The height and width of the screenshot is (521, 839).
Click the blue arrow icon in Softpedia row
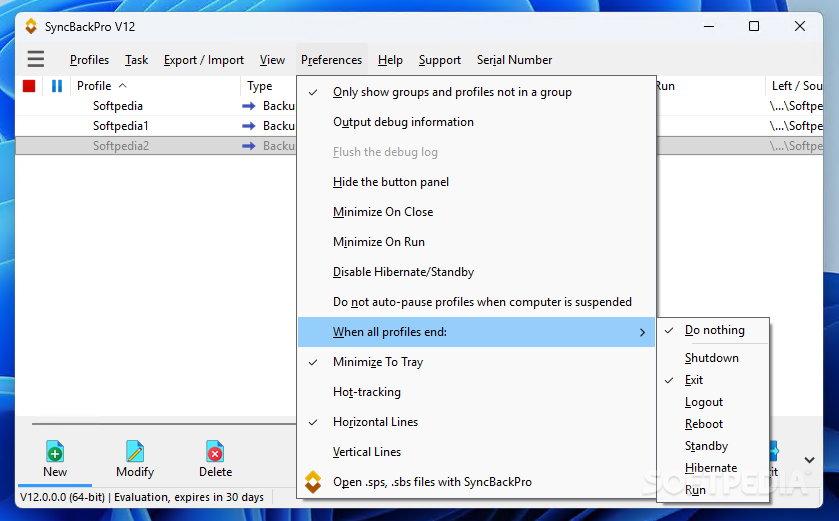coord(248,106)
